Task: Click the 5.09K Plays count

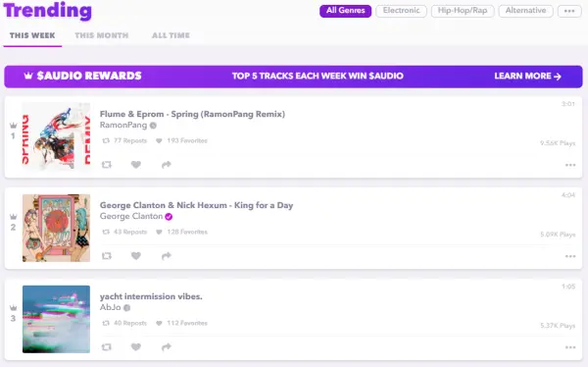Action: pos(558,235)
